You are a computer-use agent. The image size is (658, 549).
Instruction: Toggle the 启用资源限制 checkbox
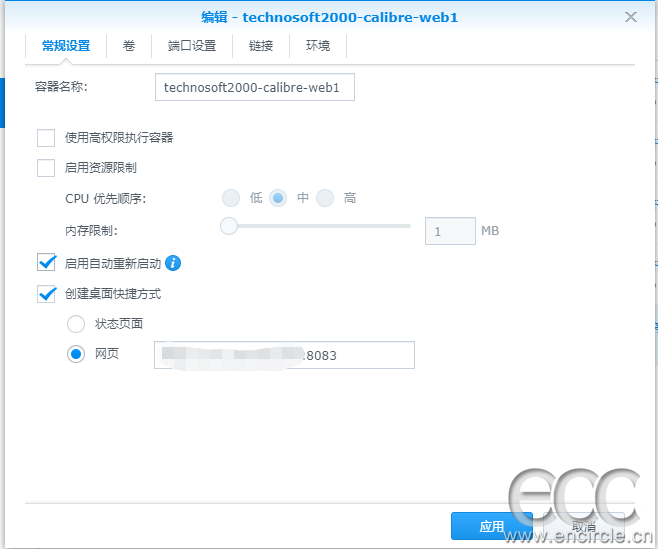tap(46, 168)
